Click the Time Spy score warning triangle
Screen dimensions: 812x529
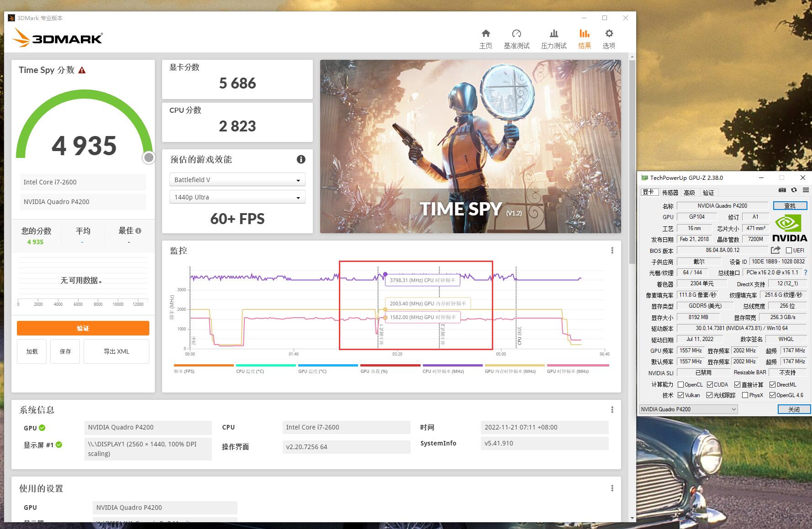pyautogui.click(x=82, y=70)
